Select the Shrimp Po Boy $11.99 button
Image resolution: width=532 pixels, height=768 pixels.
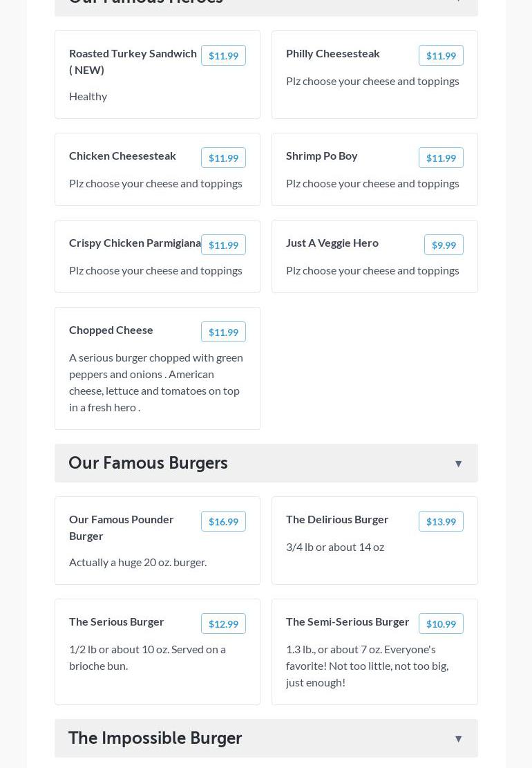coord(441,158)
